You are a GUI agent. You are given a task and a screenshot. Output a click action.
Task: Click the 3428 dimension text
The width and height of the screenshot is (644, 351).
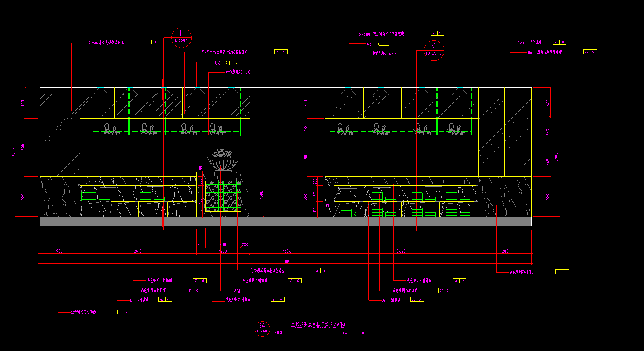pyautogui.click(x=401, y=251)
